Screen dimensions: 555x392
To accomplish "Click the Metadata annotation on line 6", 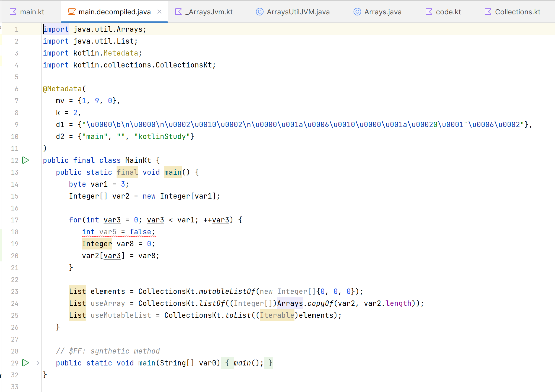I will click(x=64, y=89).
